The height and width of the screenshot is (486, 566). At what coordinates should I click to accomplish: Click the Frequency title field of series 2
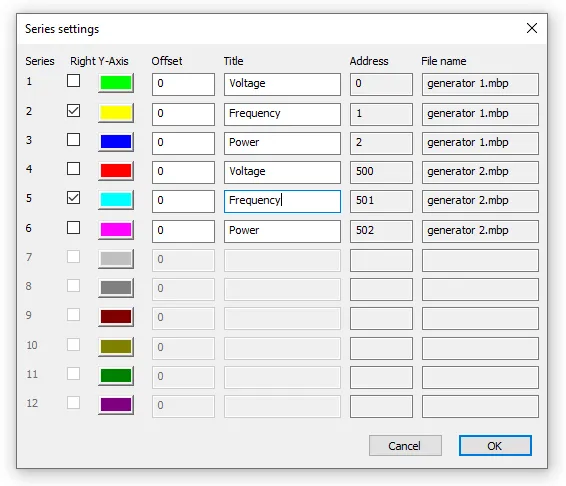[x=282, y=114]
